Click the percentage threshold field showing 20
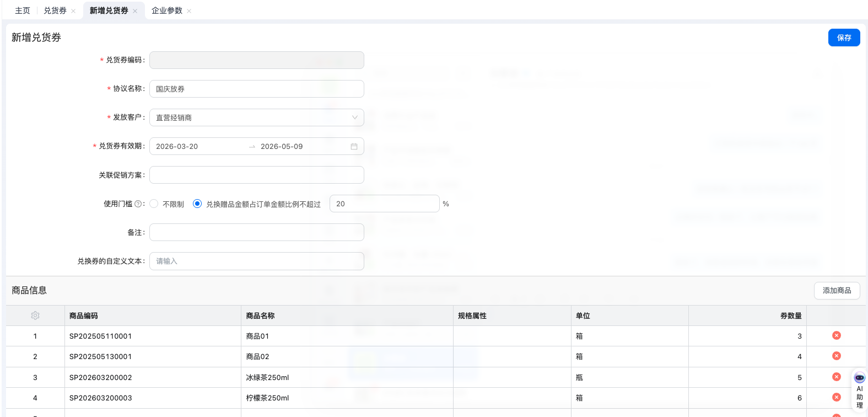Viewport: 868px width, 417px height. [385, 204]
